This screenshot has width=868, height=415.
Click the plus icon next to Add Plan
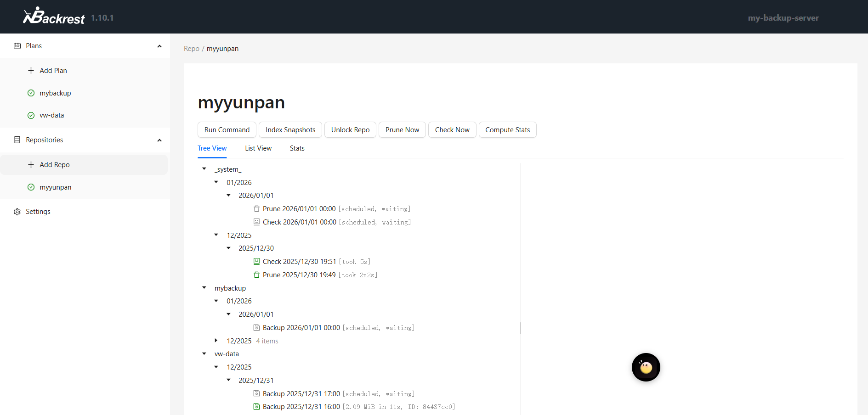coord(31,71)
